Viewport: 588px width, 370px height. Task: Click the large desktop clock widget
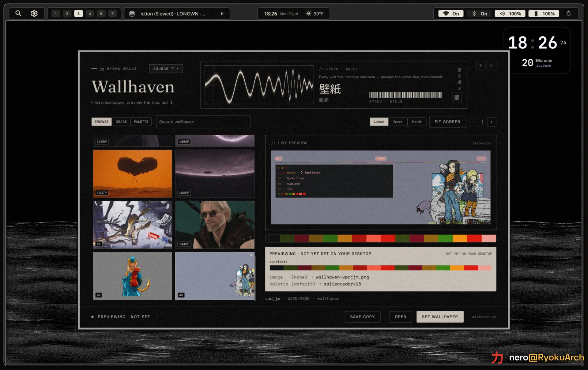(x=537, y=50)
